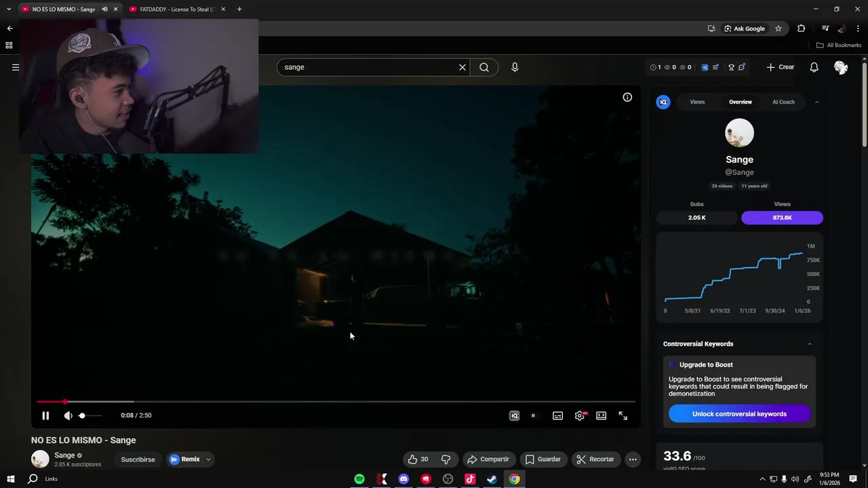
Task: Adjust the video volume slider
Action: 90,415
